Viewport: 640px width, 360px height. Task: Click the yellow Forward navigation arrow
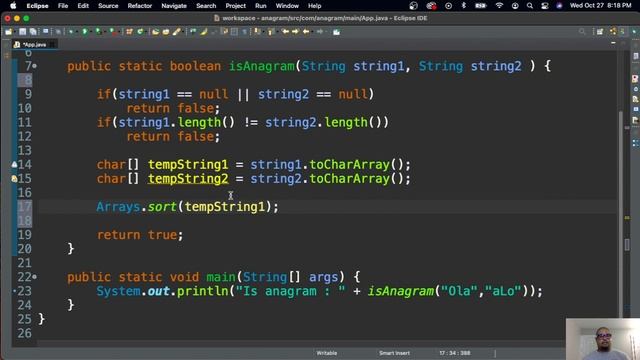(x=295, y=31)
